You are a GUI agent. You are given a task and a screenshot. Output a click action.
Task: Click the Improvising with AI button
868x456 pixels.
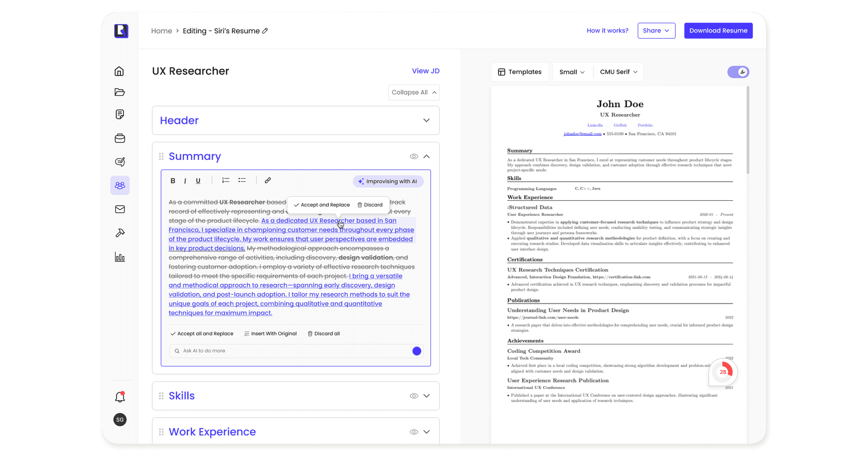point(388,181)
